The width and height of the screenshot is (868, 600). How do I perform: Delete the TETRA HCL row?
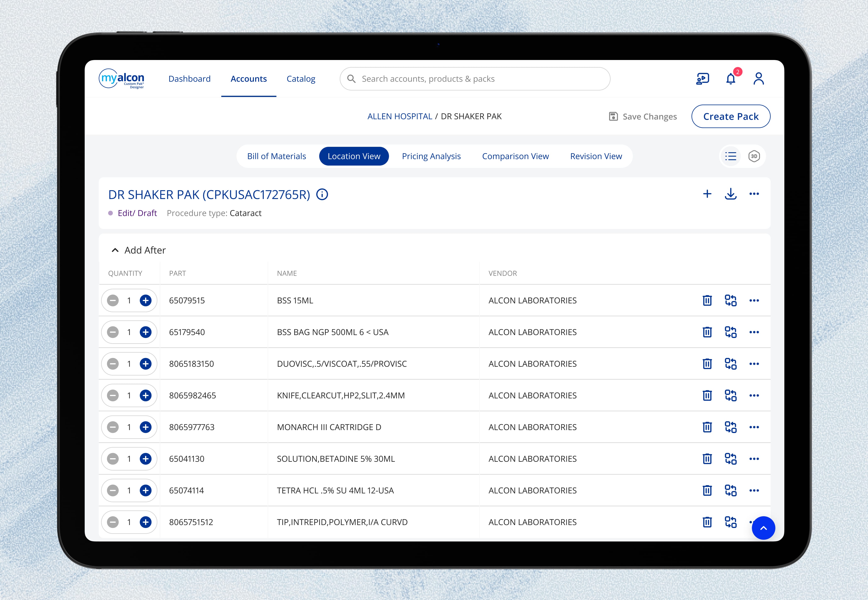[x=707, y=490]
